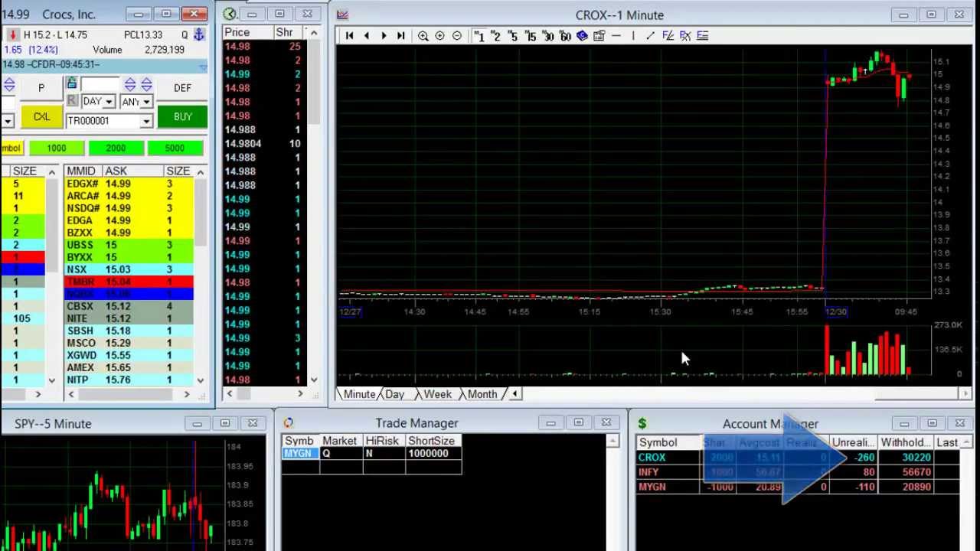Switch chart to 15-minute interval icon
Screen dimensions: 980x551
coord(531,36)
